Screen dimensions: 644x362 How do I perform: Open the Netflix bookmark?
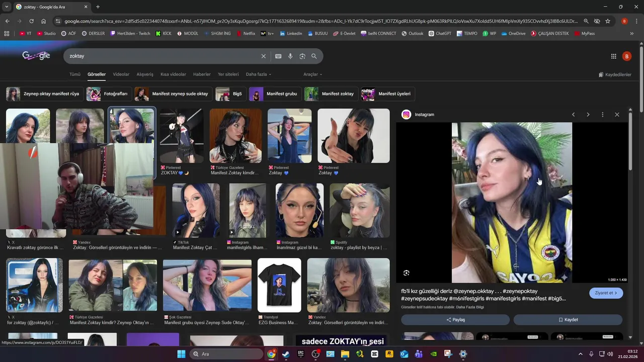tap(246, 34)
